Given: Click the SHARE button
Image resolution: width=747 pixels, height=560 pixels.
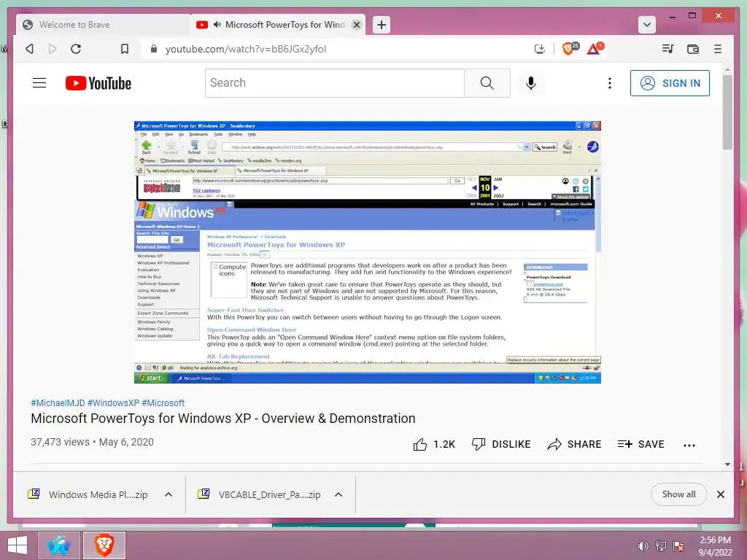Looking at the screenshot, I should (574, 444).
